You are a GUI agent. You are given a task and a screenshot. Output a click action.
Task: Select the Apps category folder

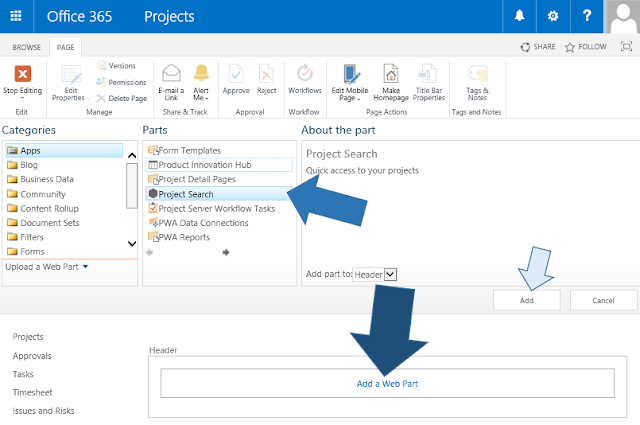(64, 151)
